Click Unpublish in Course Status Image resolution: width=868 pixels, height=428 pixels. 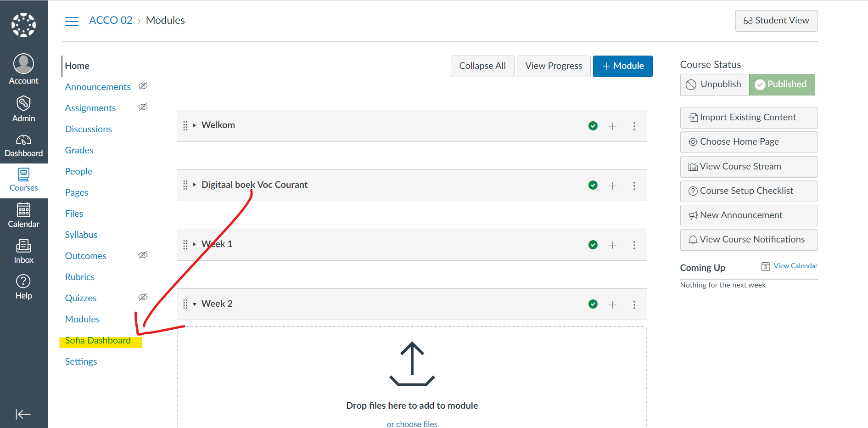(714, 84)
